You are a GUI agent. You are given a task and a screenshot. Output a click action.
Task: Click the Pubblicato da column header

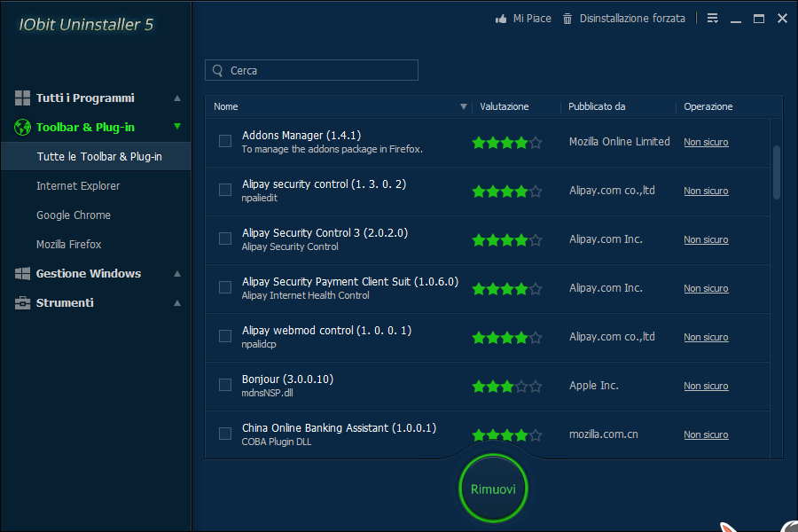click(x=597, y=106)
